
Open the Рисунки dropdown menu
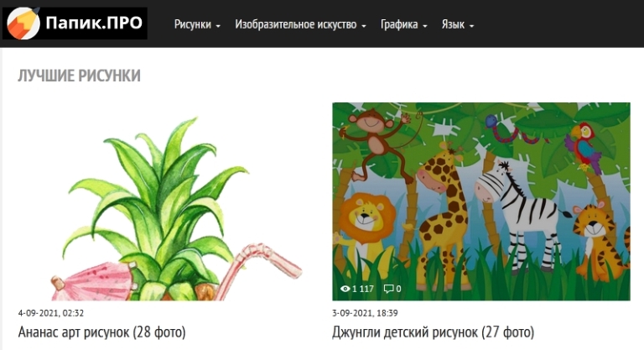pyautogui.click(x=197, y=24)
